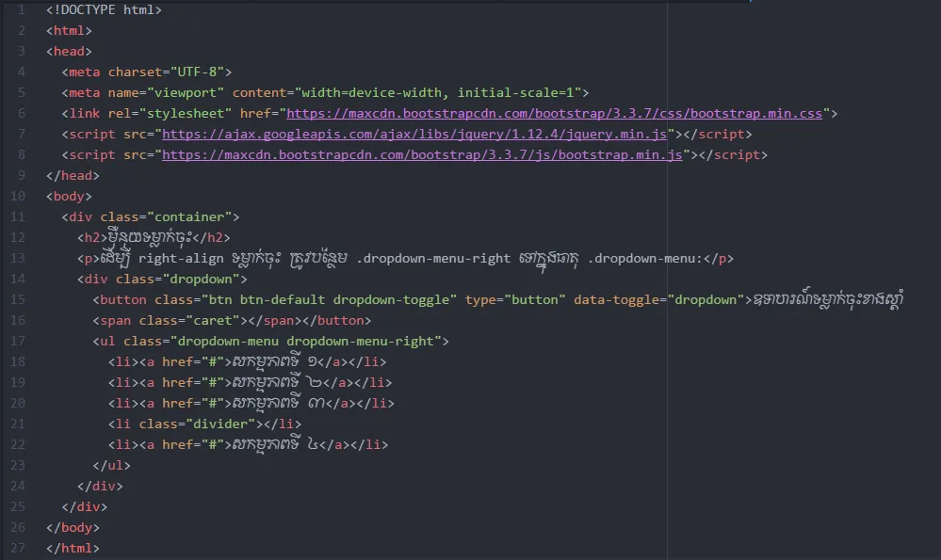
Task: Click the list item text on line 19
Action: (x=277, y=382)
